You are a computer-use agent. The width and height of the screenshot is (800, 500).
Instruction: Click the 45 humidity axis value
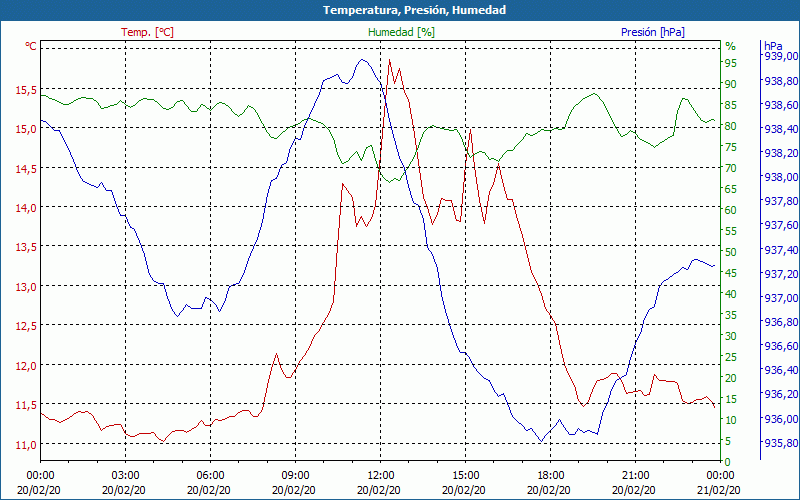pos(731,273)
